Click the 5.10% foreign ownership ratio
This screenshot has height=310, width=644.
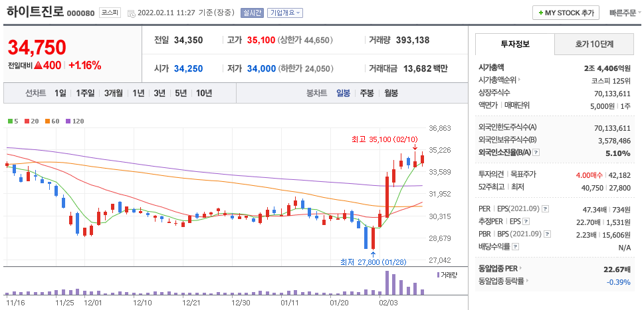[x=617, y=153]
